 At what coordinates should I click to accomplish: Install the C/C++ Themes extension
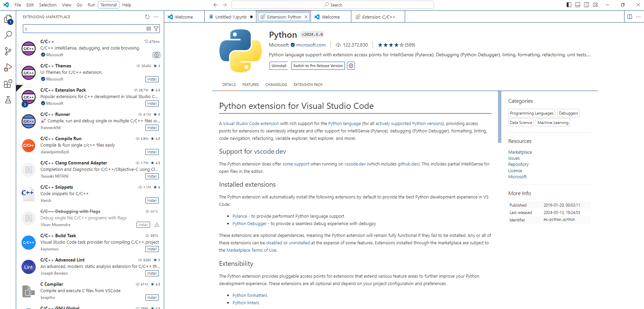(x=152, y=79)
